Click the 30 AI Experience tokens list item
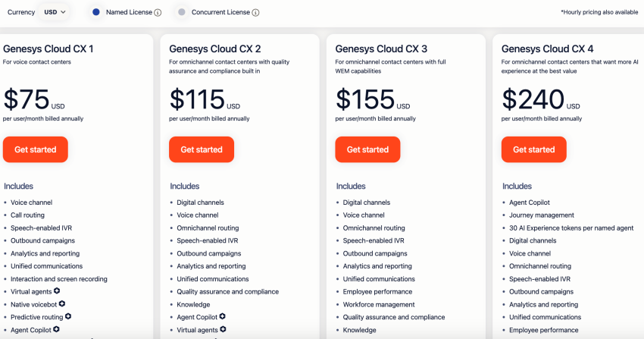Screen dimensions: 644x339 click(571, 228)
